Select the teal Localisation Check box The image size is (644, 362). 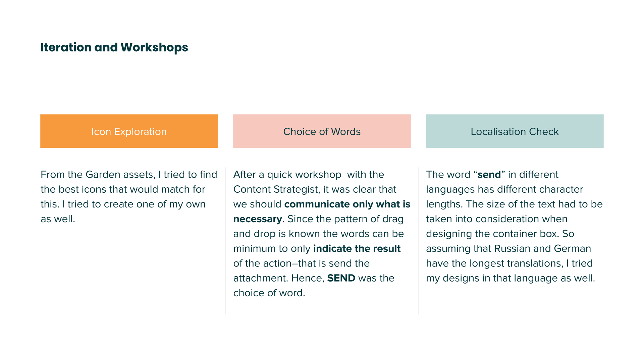click(515, 131)
